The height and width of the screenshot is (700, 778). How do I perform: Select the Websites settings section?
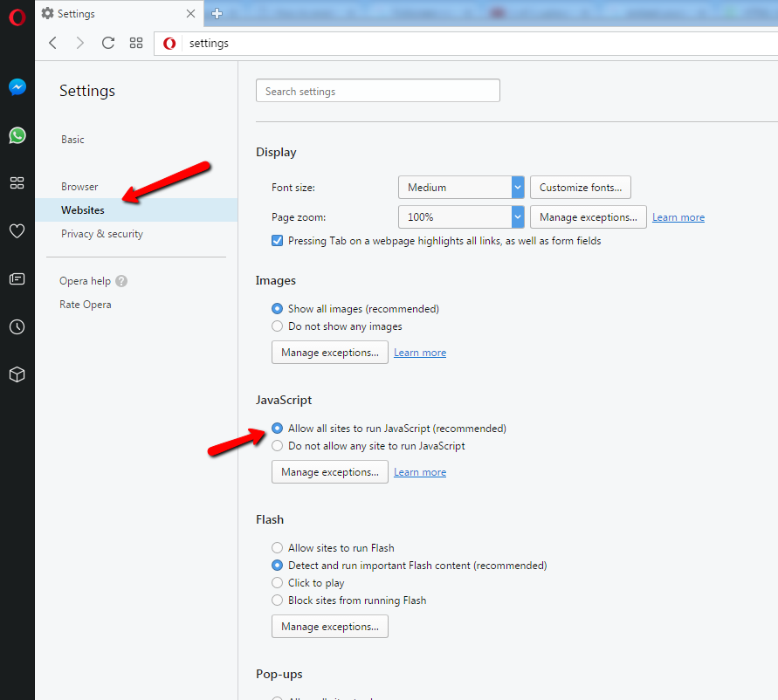point(136,209)
